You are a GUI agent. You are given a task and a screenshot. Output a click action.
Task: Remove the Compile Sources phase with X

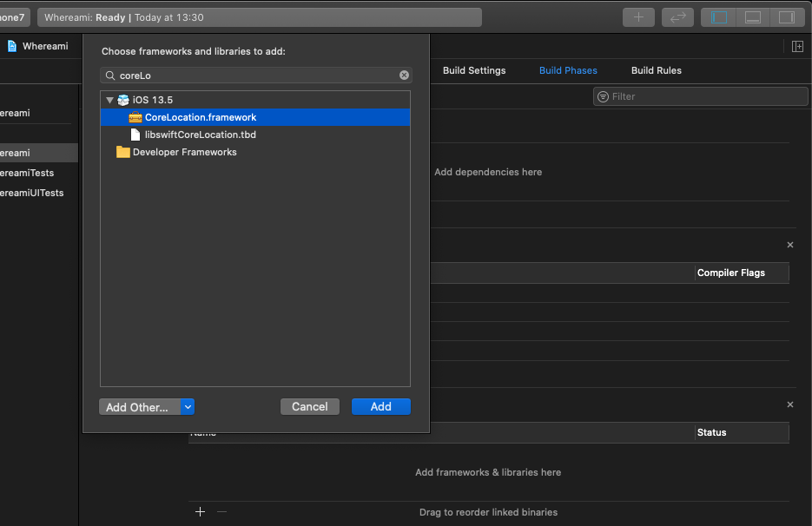(x=790, y=245)
